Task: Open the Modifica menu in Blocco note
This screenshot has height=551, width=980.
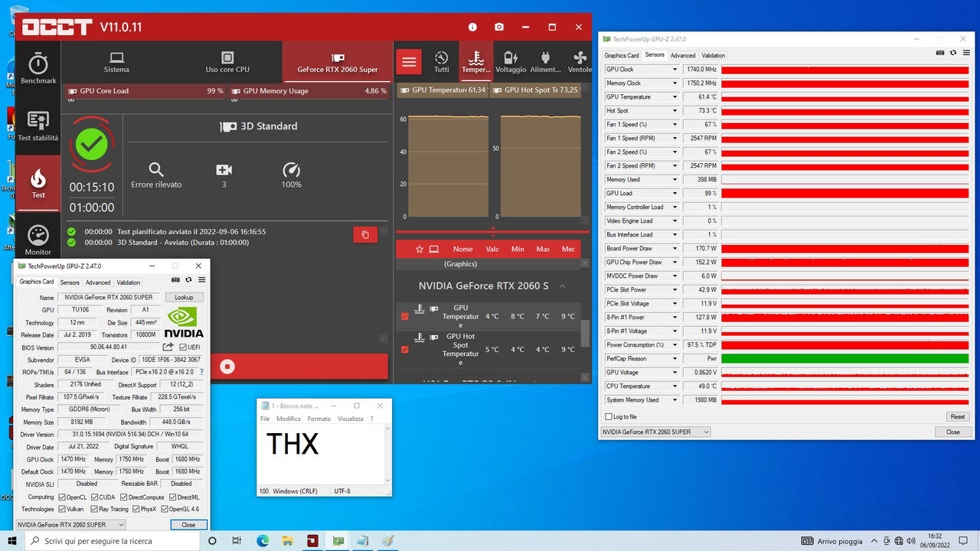Action: click(x=289, y=419)
